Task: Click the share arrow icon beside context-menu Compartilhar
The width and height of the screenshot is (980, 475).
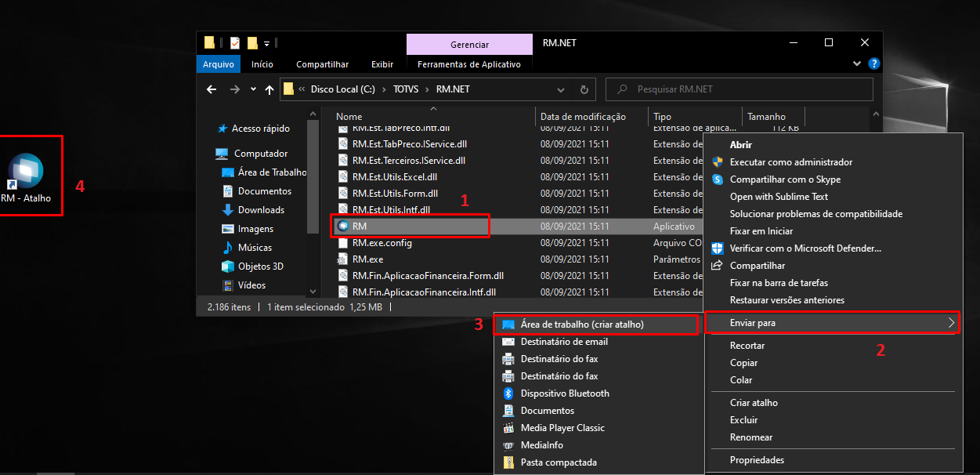Action: (x=716, y=266)
